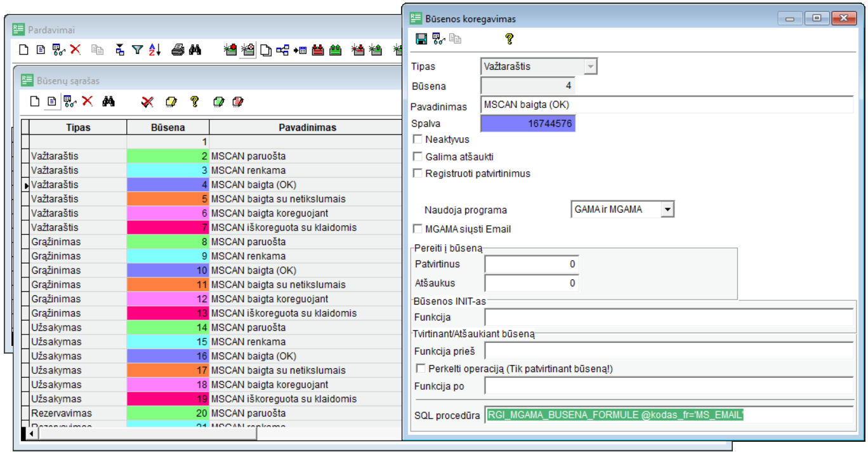Click the printer icon in Pardavimai toolbar

coord(178,50)
